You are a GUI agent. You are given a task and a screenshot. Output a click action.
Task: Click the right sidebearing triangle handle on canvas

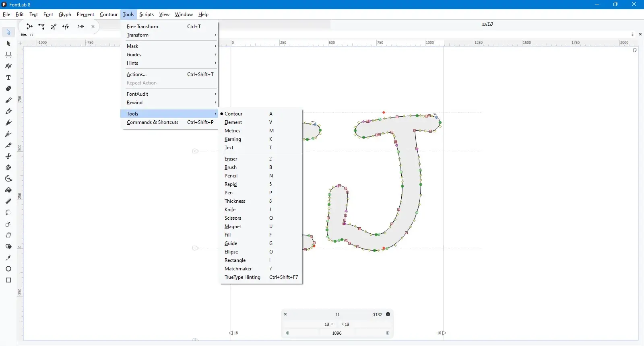click(x=444, y=333)
